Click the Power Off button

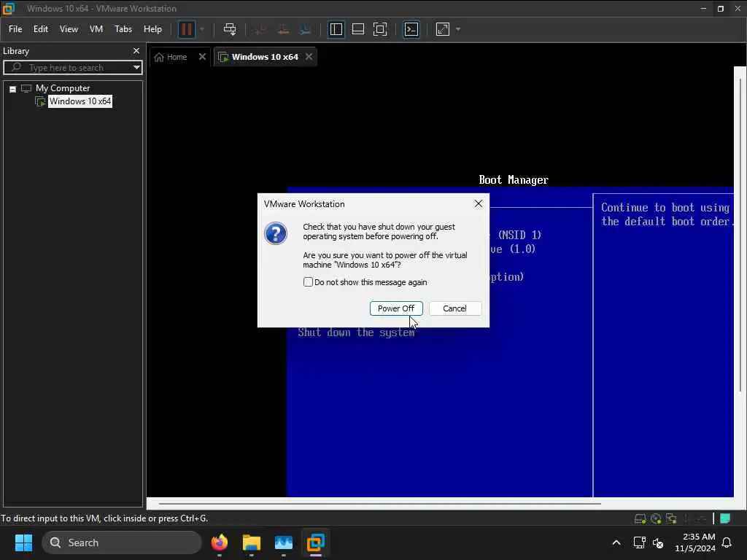tap(396, 308)
